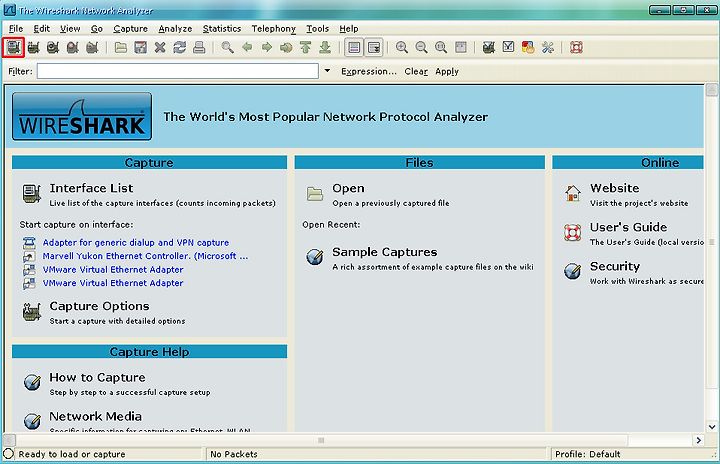This screenshot has width=720, height=464.
Task: Go back in packet history arrow
Action: [x=247, y=47]
